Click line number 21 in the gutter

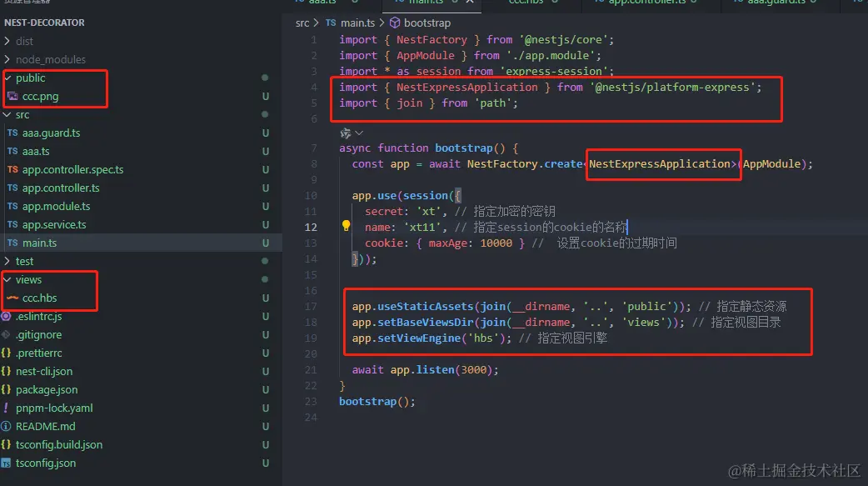click(311, 369)
